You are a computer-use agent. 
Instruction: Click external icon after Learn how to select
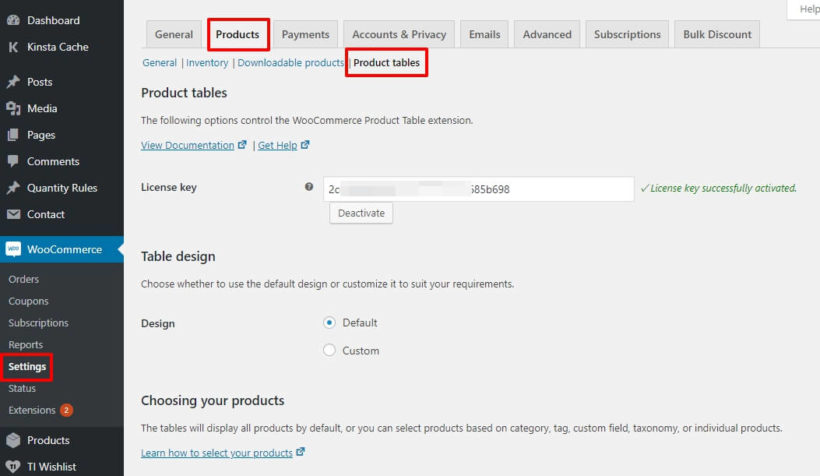(300, 452)
